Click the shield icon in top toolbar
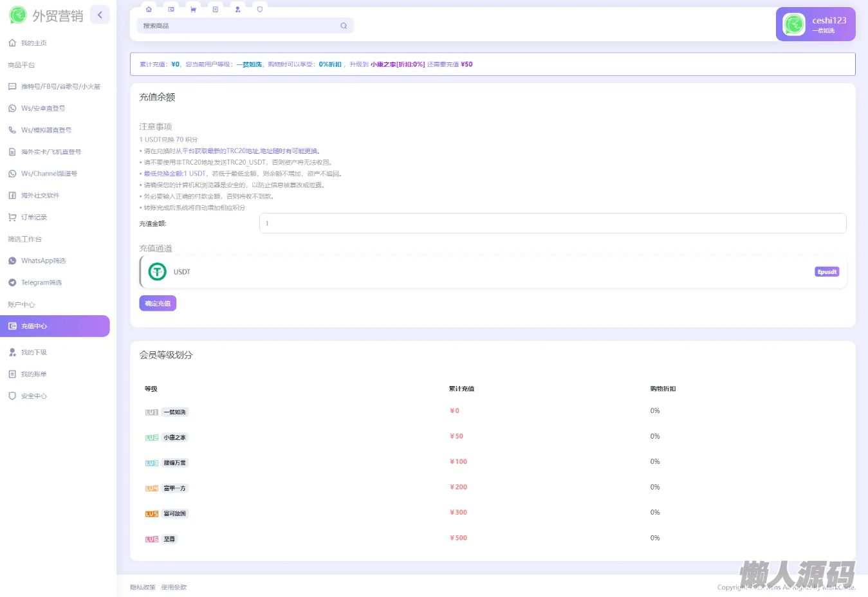868x597 pixels. pos(260,10)
